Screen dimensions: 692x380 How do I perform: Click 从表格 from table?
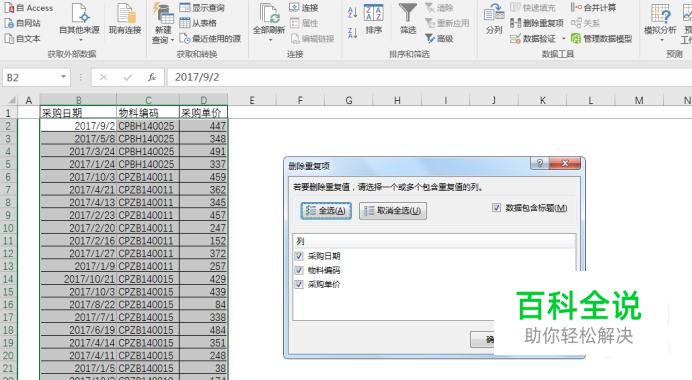[198, 23]
